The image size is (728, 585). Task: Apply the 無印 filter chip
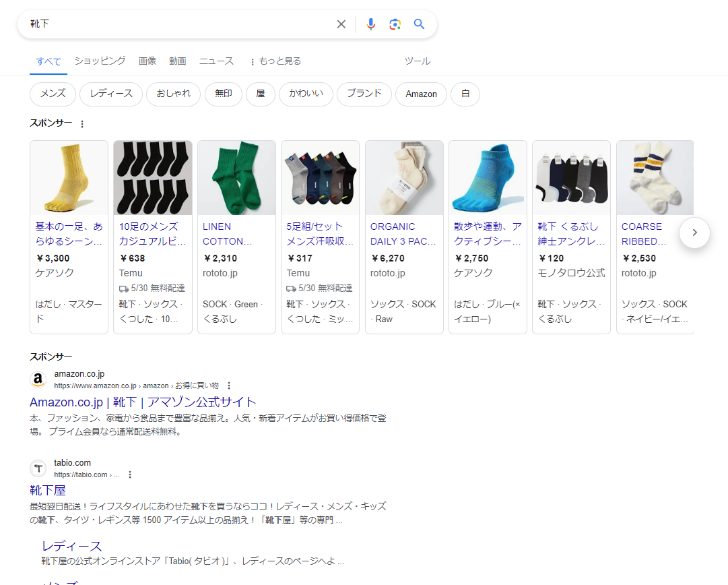click(x=224, y=94)
